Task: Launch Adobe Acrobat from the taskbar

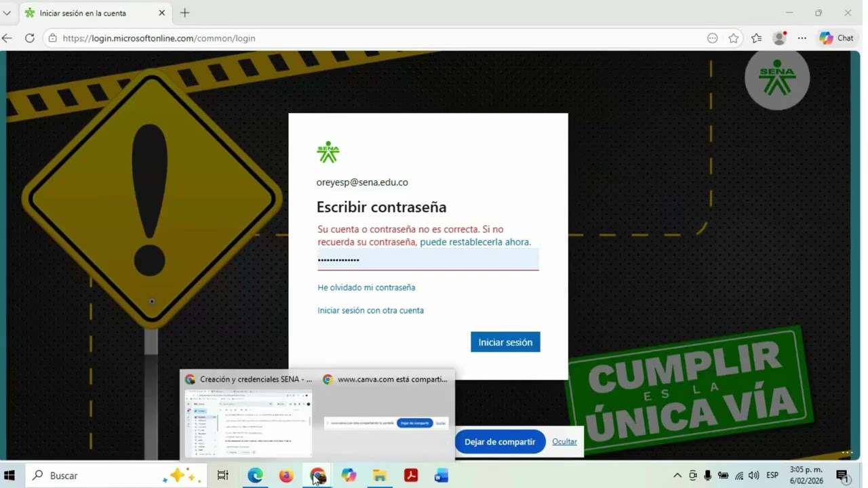Action: [x=411, y=476]
